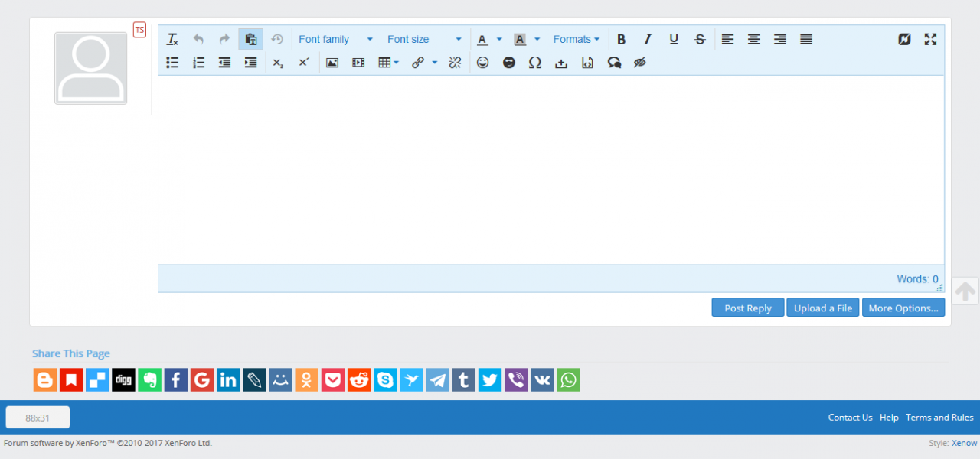Open the text color picker arrow
This screenshot has width=980, height=459.
[499, 40]
